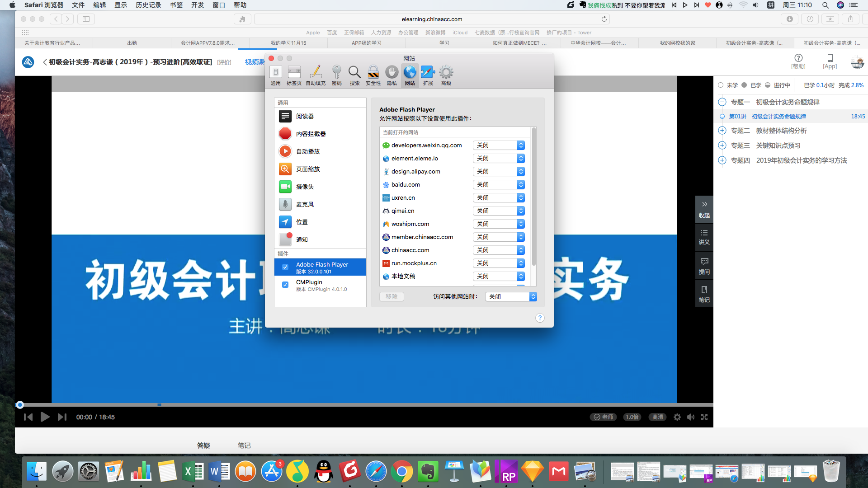868x488 pixels.
Task: Uncheck the Adobe Flash Player plugin checkbox
Action: (285, 267)
